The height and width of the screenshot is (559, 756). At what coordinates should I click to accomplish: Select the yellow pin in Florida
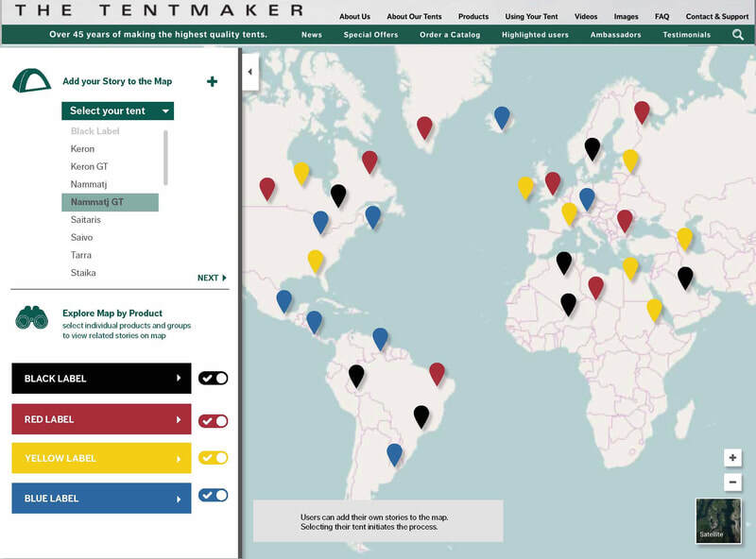click(316, 262)
